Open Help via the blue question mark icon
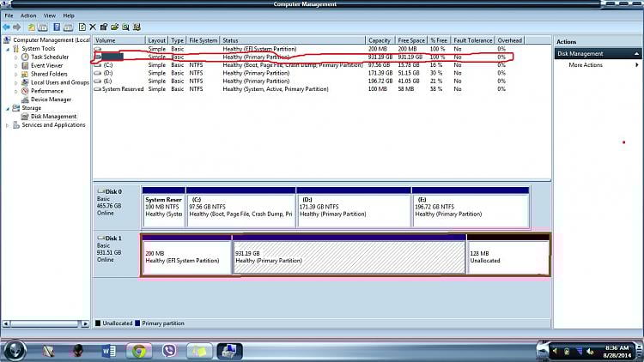 click(x=57, y=27)
